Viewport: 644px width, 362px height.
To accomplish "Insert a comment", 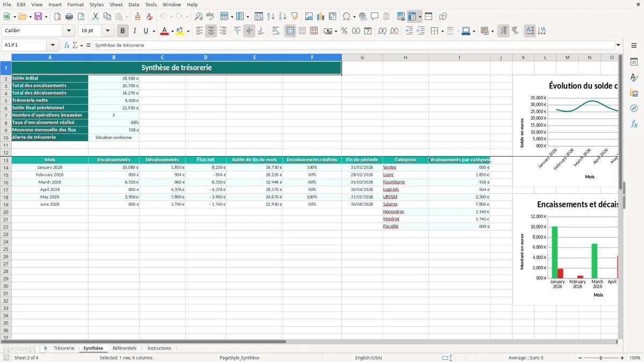I will click(375, 17).
